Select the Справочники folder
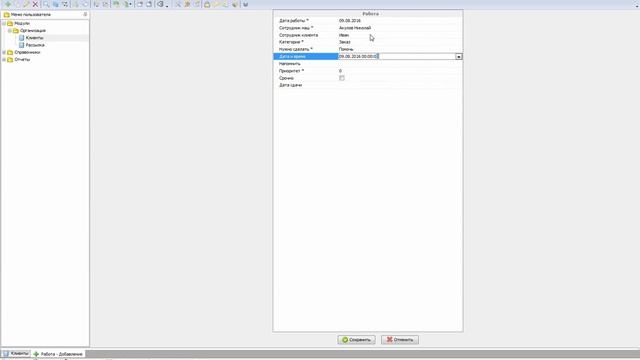 [27, 53]
